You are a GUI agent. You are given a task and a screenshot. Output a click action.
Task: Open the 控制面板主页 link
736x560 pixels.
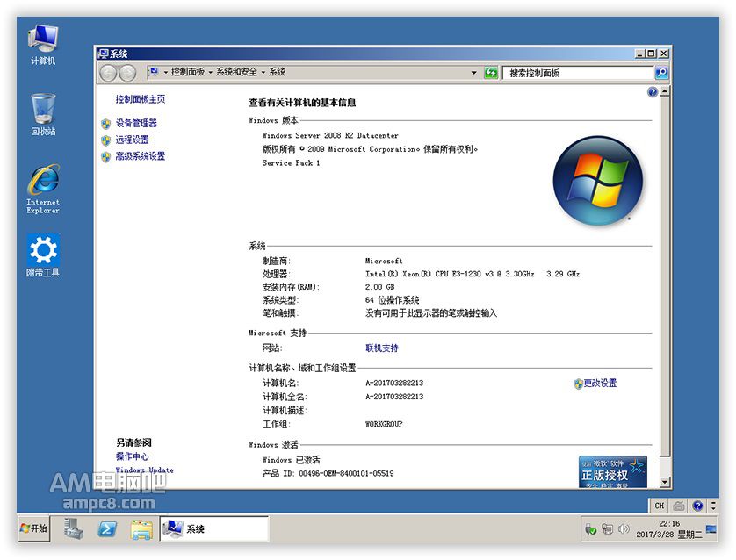[x=141, y=99]
